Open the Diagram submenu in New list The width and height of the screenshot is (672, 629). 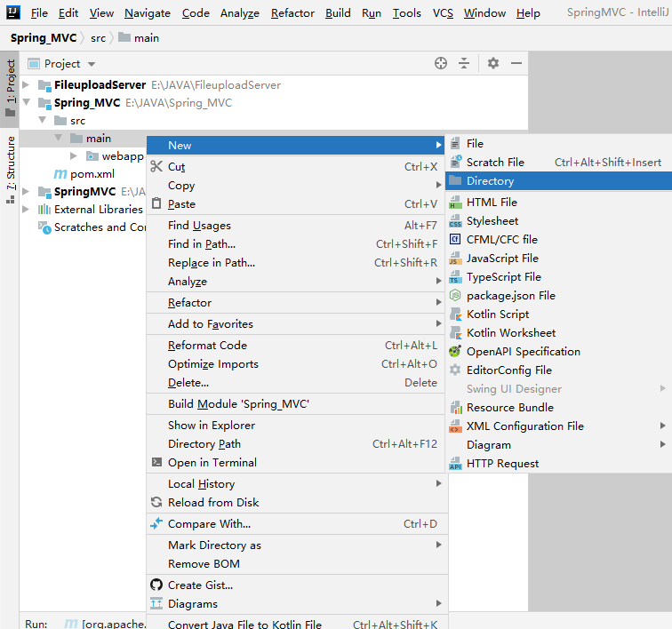tap(558, 445)
